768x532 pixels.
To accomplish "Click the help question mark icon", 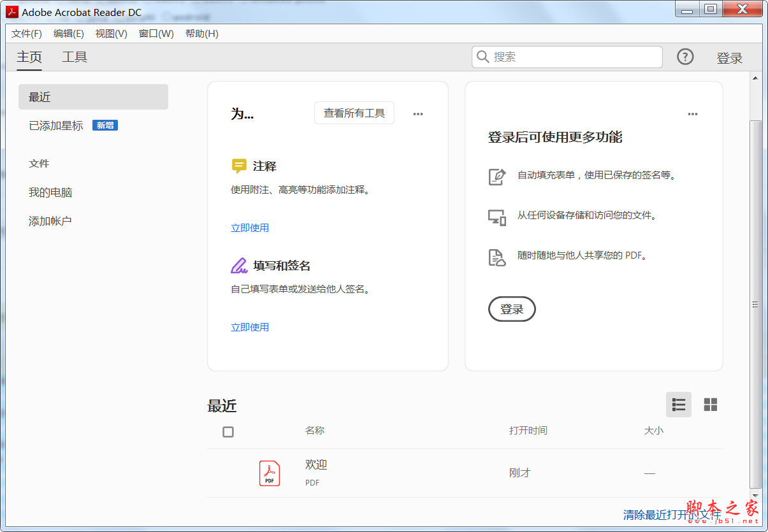I will 685,57.
